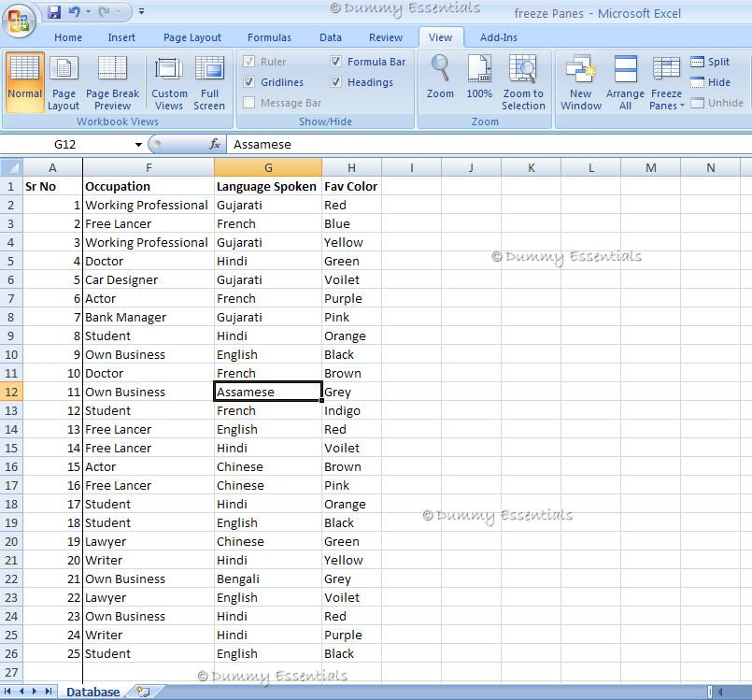Open the Redo history dropdown arrow
The image size is (752, 700).
pyautogui.click(x=118, y=11)
